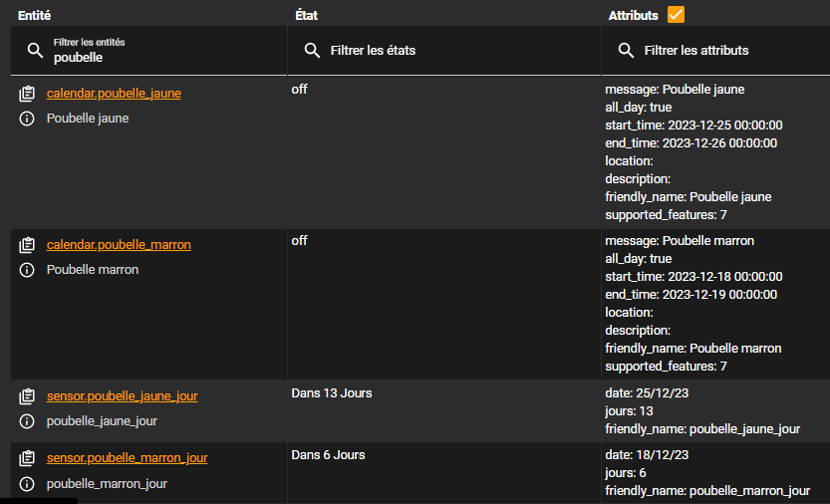Copy entity ID for sensor.poubelle_jaune_jour

[x=27, y=396]
